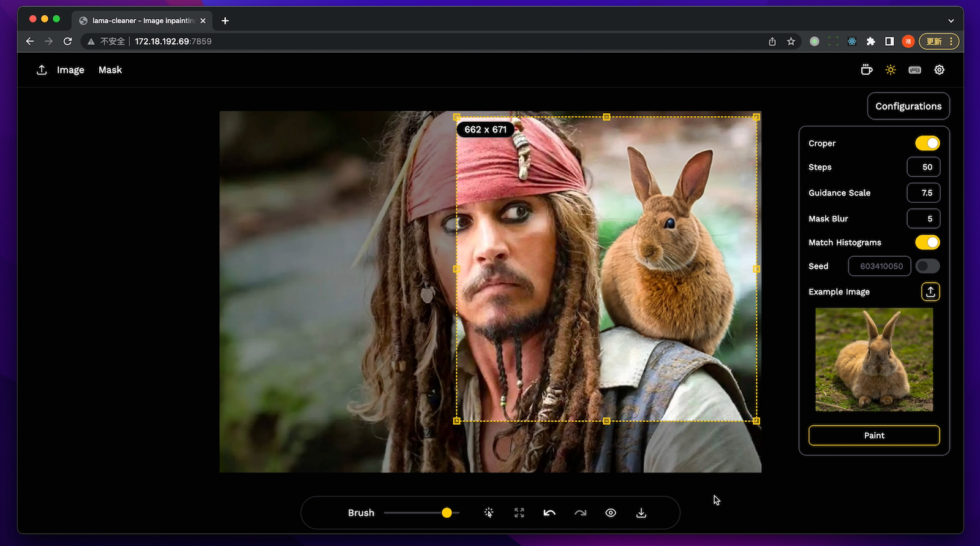The width and height of the screenshot is (980, 546).
Task: Click the rabbit example image thumbnail
Action: 874,359
